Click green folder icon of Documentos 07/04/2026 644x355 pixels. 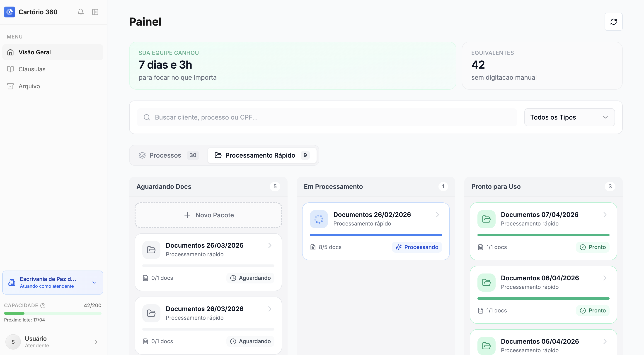coord(486,219)
